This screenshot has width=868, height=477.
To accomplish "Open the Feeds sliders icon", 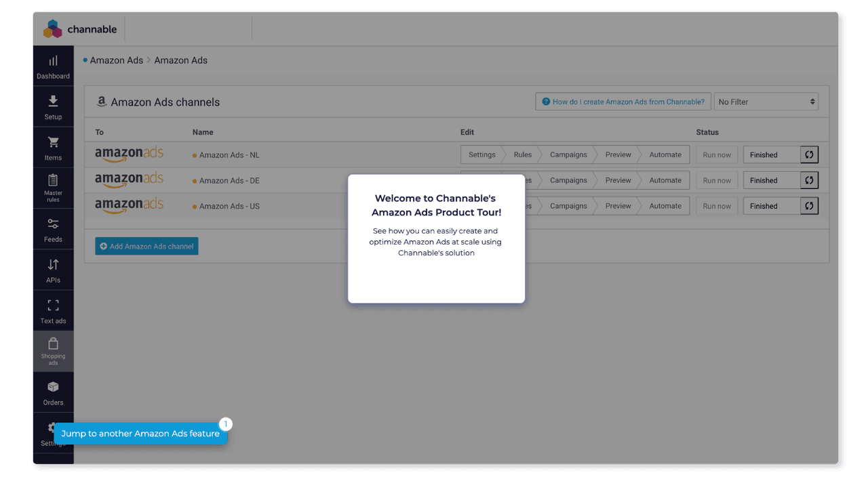I will (x=53, y=224).
